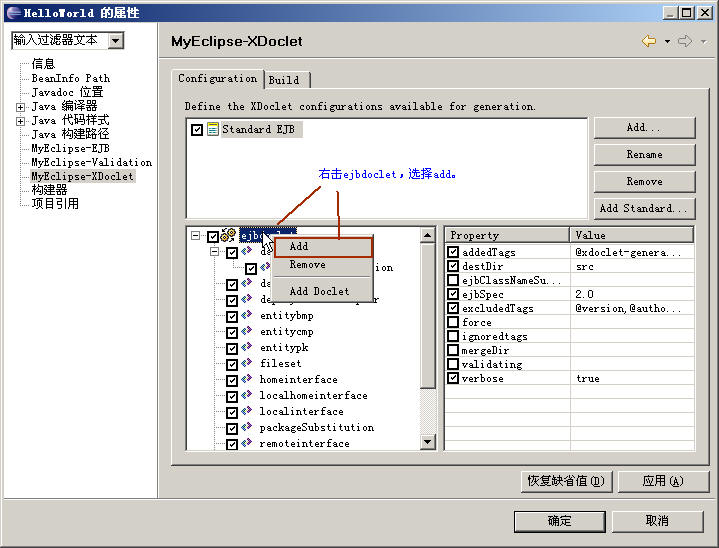Switch to the Build tab

pyautogui.click(x=284, y=80)
